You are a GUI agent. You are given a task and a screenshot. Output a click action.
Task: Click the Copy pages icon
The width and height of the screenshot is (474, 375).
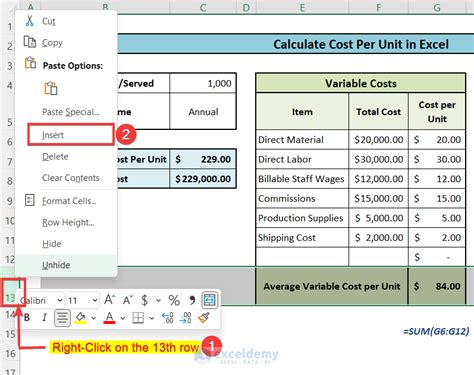(x=30, y=42)
